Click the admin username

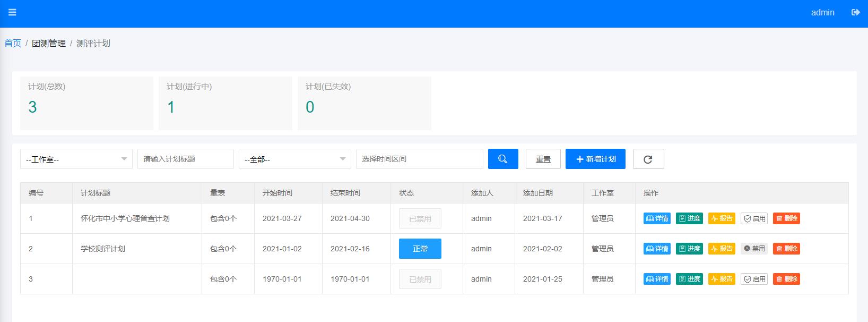point(822,12)
